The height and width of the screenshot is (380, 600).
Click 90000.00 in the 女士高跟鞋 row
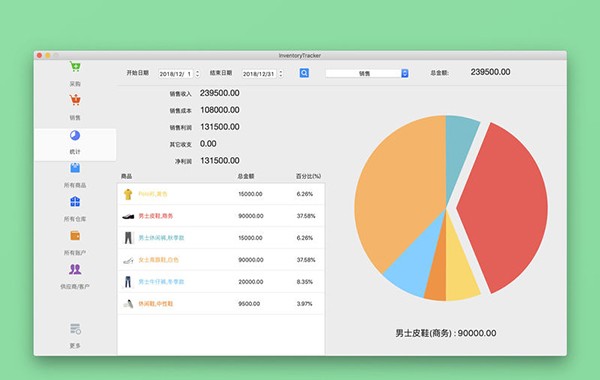pos(251,260)
